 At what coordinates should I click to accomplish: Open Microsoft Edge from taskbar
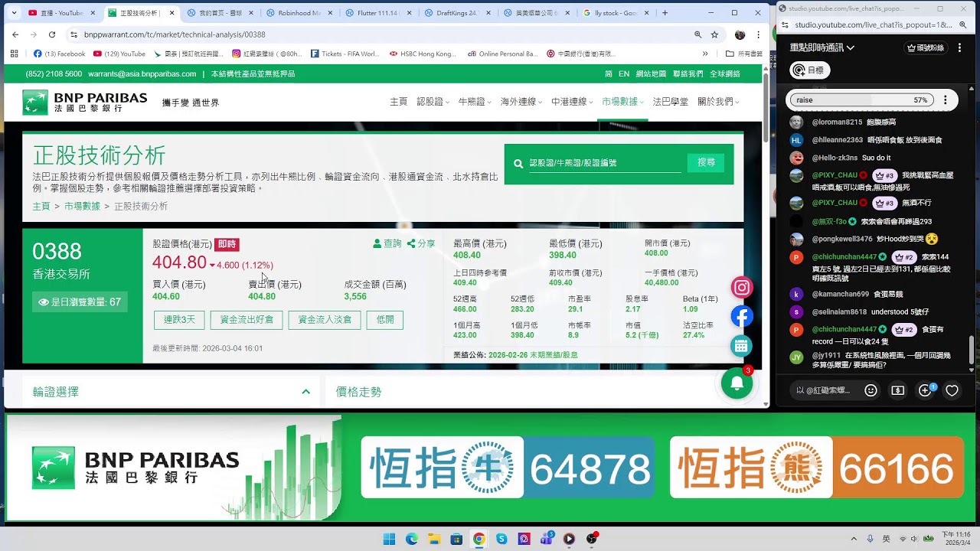click(411, 539)
